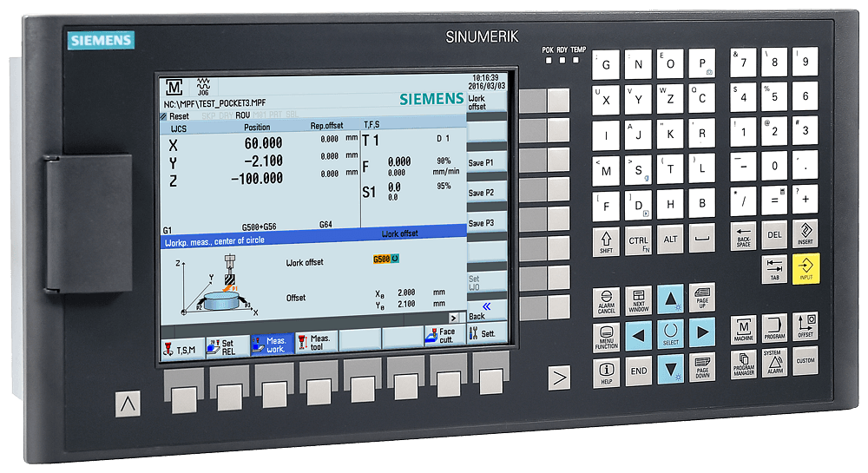Screen dimensions: 868x473
Task: Click the circle measurement diagram thumbnail
Action: 217,286
